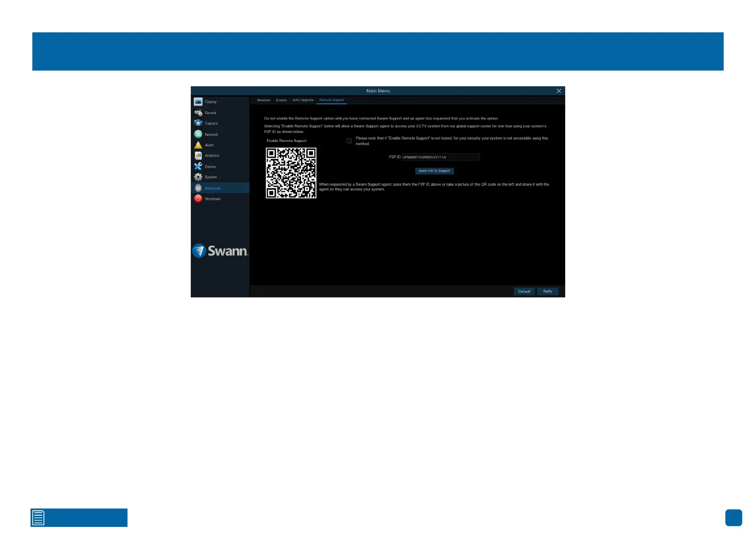Tick the Enable Remote Support checkbox
Viewport: 756px width, 535px height.
coord(349,141)
